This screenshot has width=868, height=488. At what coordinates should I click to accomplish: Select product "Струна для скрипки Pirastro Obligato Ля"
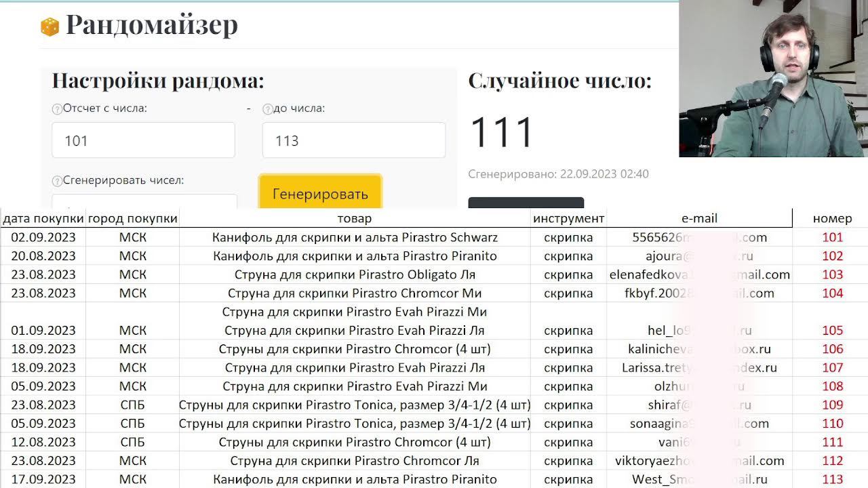(x=355, y=274)
